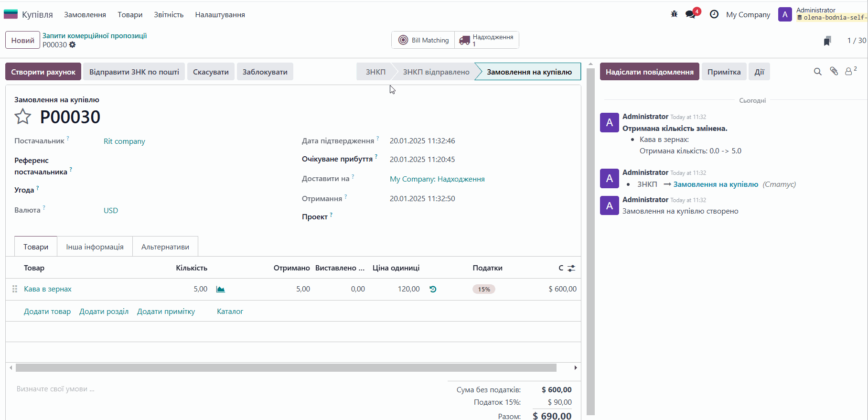Open the gear actions menu next to P00030
The image size is (868, 420).
click(73, 44)
